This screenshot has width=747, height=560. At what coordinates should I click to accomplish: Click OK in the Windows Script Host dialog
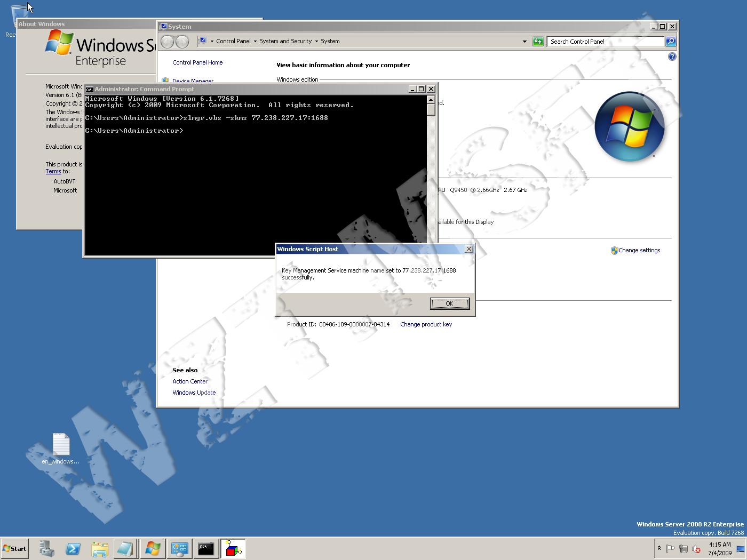pos(450,303)
